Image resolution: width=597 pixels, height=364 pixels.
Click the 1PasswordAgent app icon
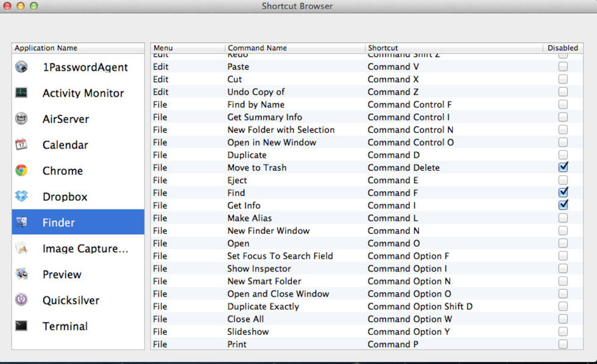pos(22,67)
